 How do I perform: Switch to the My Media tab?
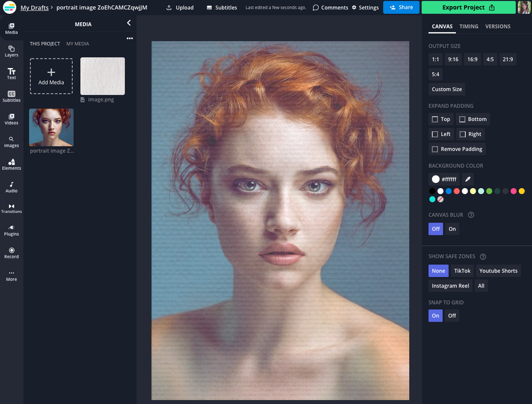pos(78,43)
